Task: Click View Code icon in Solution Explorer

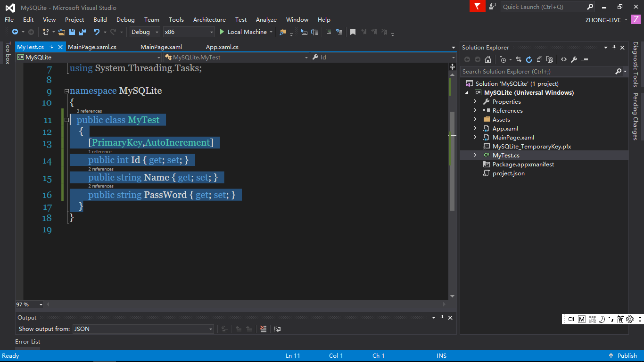Action: coord(564,59)
